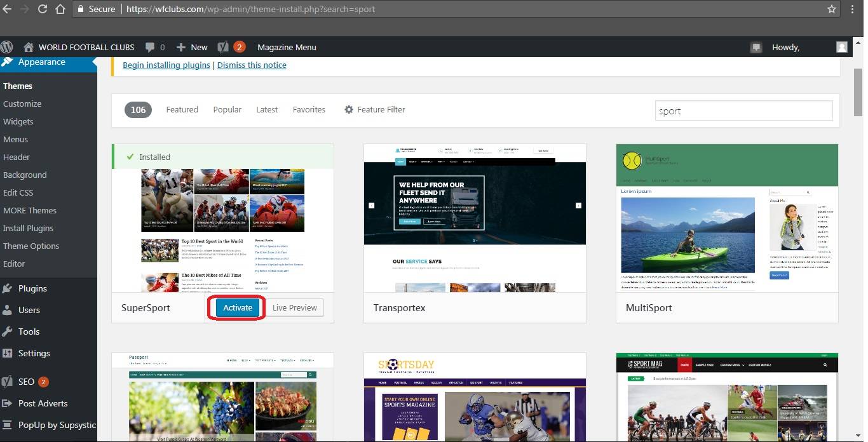Open the Chrome three-dot menu
Screen dimensions: 868x442
coord(853,9)
